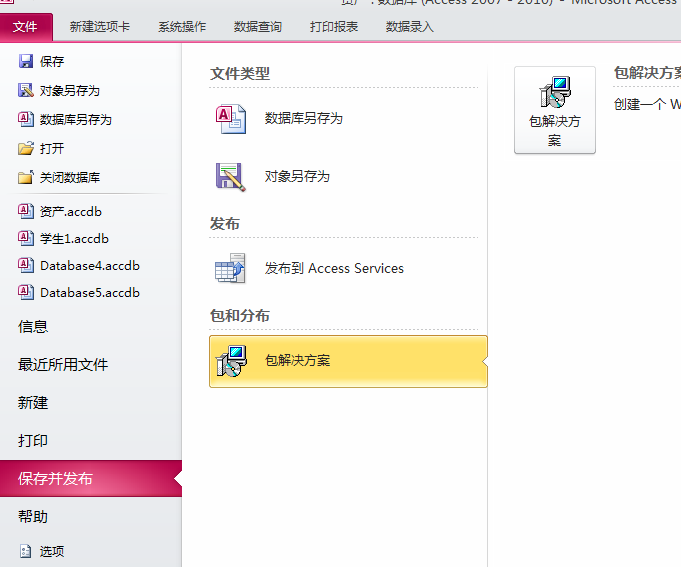The height and width of the screenshot is (567, 681).
Task: Click the 包解决方案 installer icon in highlighted row
Action: 231,361
